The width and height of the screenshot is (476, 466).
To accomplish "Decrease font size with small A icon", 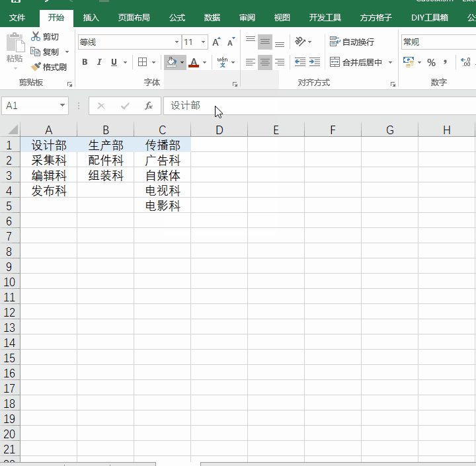I will (x=231, y=42).
